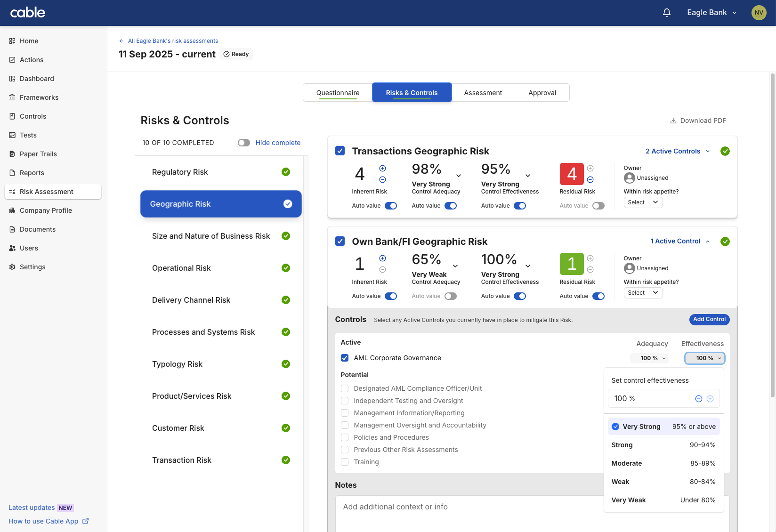Click the minus icon in control effectiveness popup
This screenshot has height=532, width=776.
point(699,399)
